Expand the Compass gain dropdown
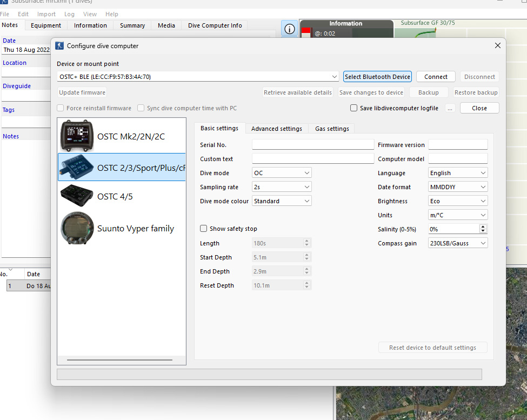The height and width of the screenshot is (420, 527). click(458, 243)
